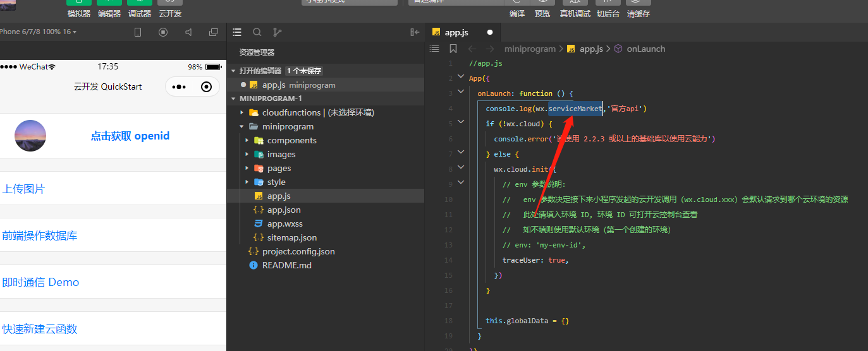Fold the onLaunch function arrow on line 3

pos(460,93)
